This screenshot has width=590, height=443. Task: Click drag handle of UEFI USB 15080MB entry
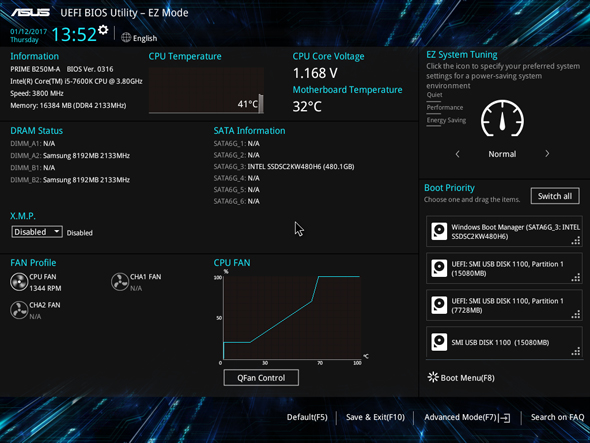point(576,278)
